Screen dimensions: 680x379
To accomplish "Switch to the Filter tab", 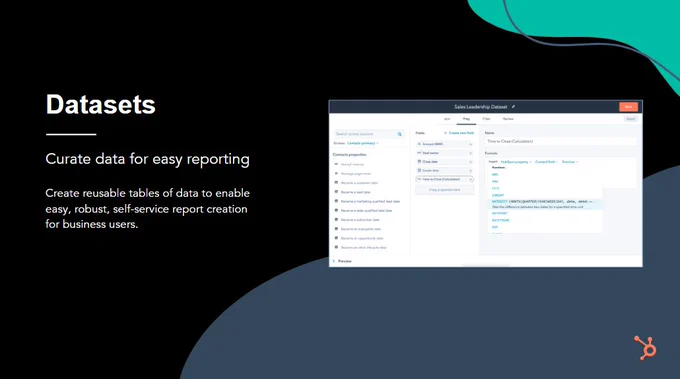I will pyautogui.click(x=486, y=119).
